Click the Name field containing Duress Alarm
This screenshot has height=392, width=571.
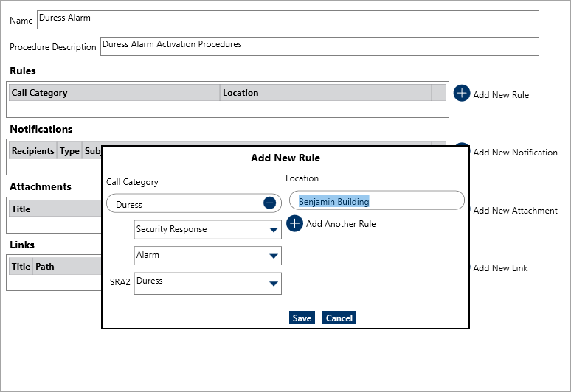tap(288, 20)
